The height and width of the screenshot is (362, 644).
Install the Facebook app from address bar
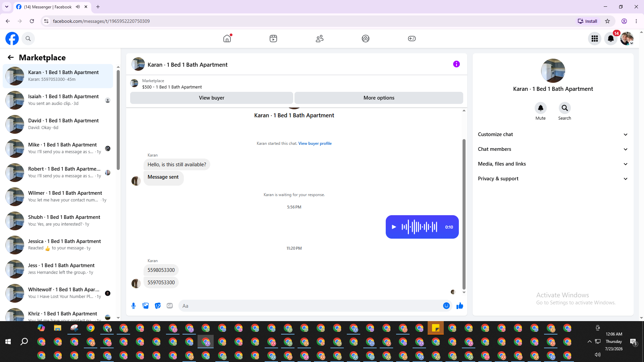[587, 21]
